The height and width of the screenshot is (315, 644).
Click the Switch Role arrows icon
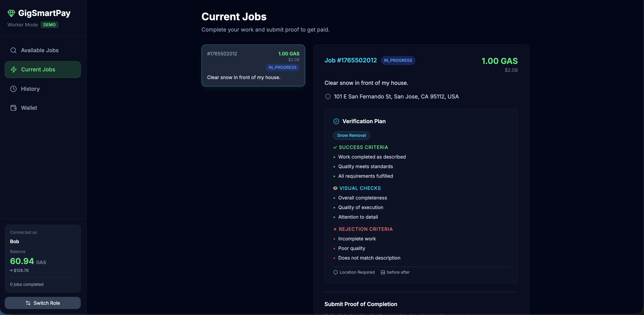(28, 303)
